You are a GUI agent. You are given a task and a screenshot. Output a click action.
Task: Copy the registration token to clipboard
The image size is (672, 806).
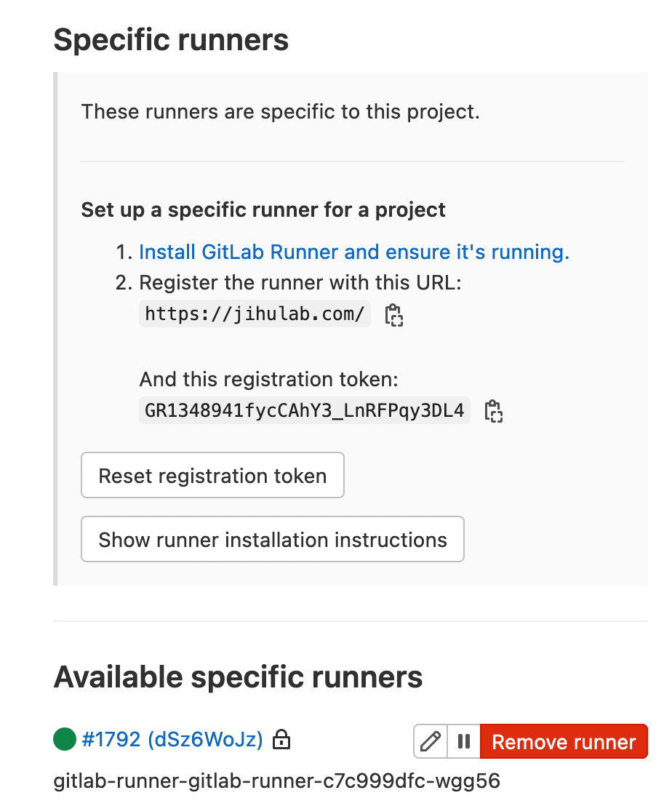point(494,411)
